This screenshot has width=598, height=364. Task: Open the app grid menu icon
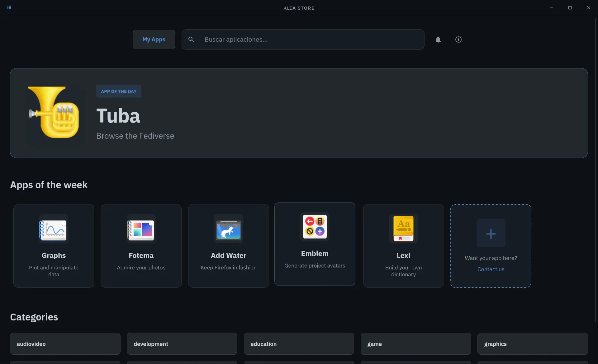tap(9, 8)
